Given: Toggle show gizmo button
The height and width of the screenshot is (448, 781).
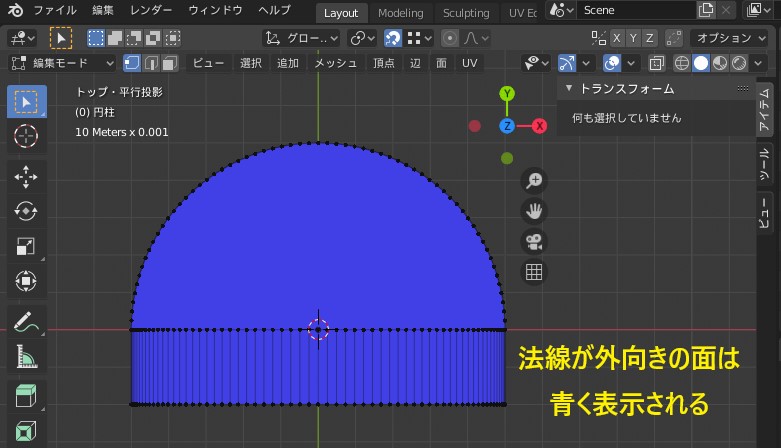Looking at the screenshot, I should (x=567, y=63).
